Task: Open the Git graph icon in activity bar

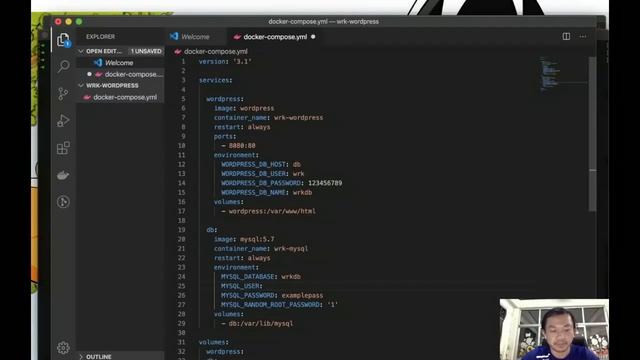Action: pos(63,202)
